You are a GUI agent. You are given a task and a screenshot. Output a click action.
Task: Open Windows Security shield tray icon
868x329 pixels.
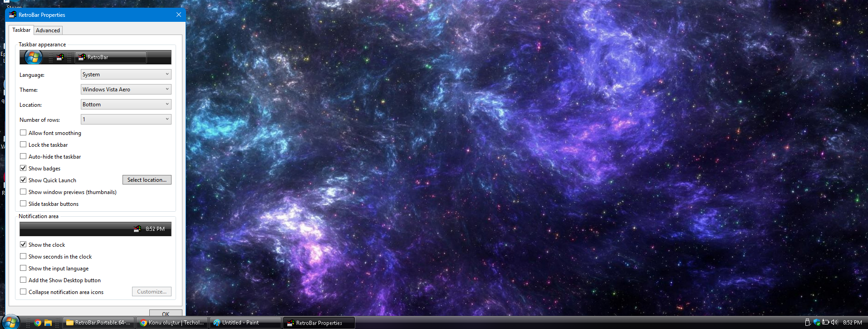coord(817,322)
